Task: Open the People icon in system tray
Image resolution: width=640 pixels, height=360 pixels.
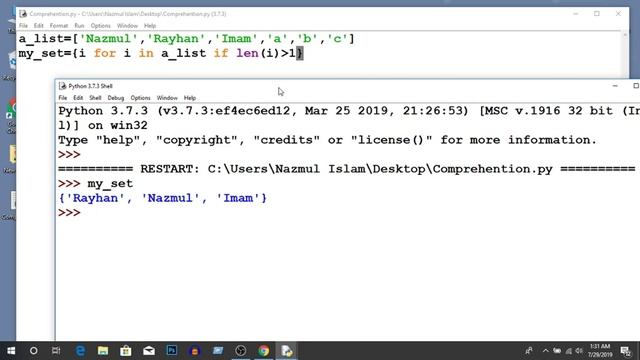Action: click(x=529, y=351)
